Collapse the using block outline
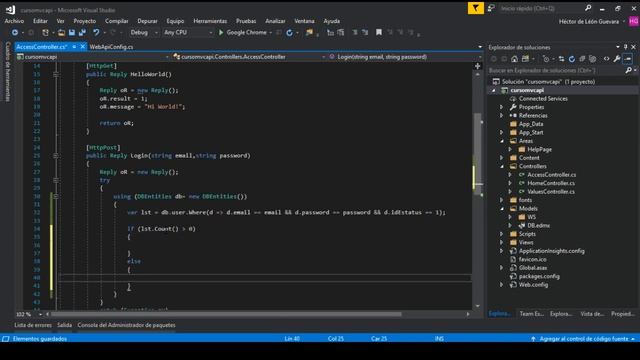Screen dimensions: 640x360 click(56, 196)
